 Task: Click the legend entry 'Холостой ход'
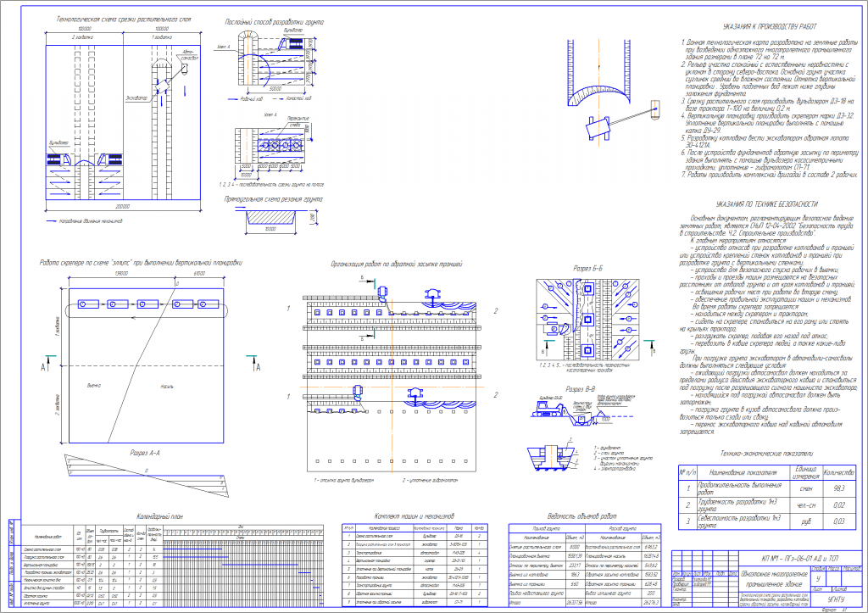[x=298, y=99]
